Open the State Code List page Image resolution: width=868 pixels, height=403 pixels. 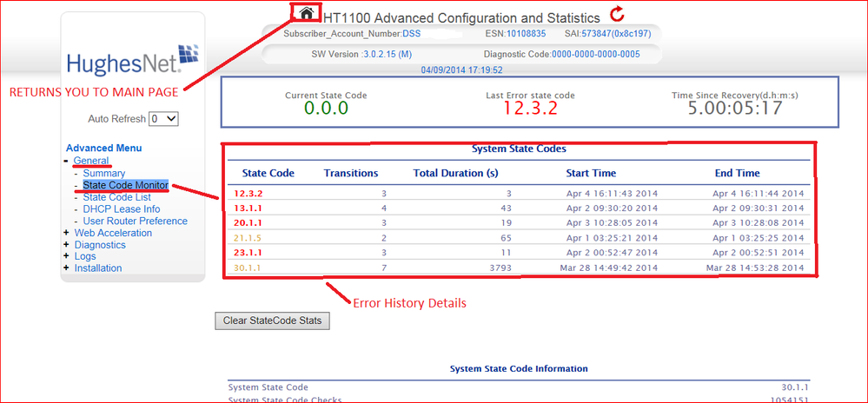[116, 197]
